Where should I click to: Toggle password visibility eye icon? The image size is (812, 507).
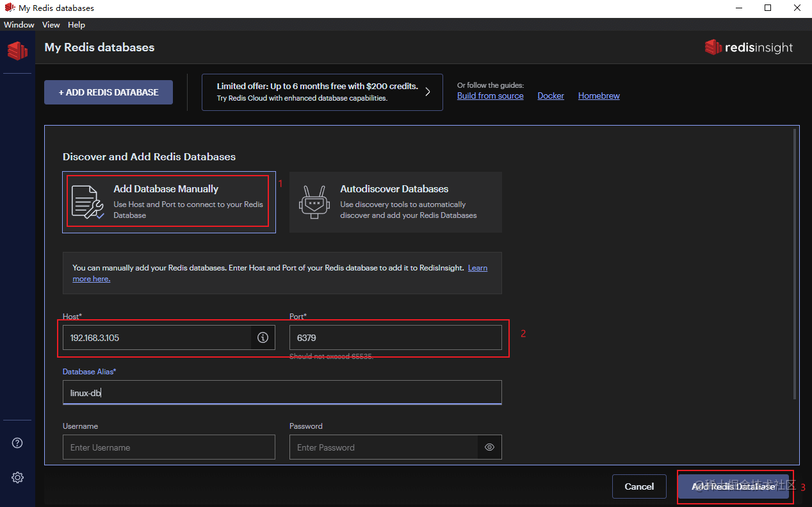[489, 447]
